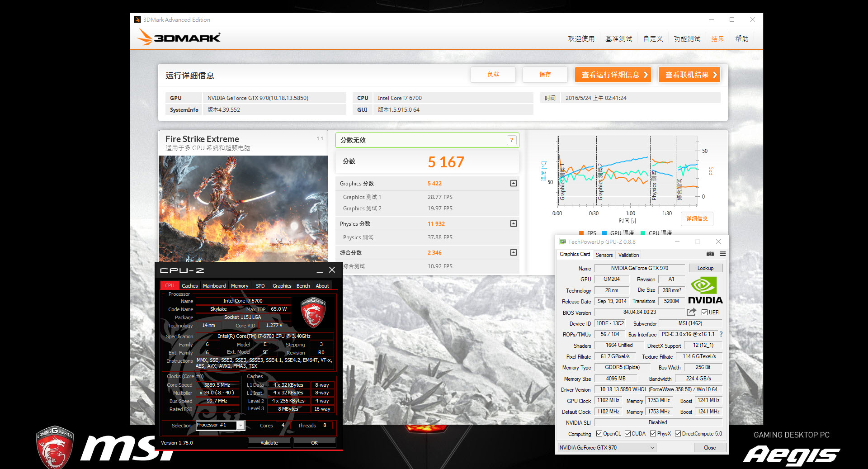Open the 帮助 tab
This screenshot has width=868, height=469.
point(741,39)
